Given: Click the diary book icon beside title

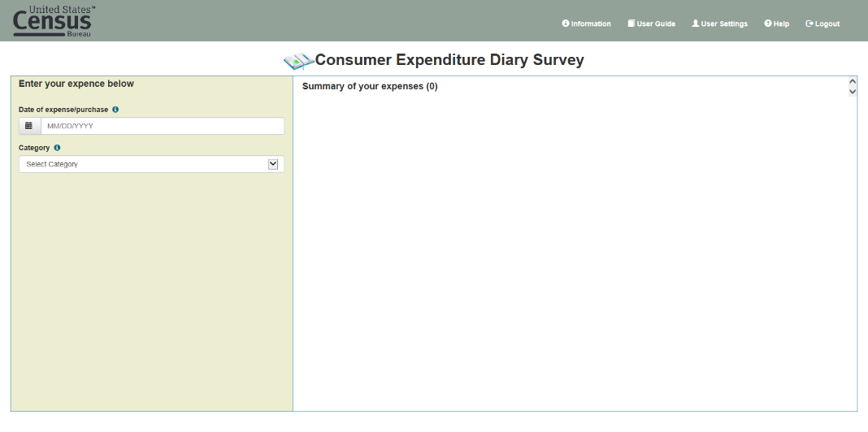Looking at the screenshot, I should pos(297,61).
